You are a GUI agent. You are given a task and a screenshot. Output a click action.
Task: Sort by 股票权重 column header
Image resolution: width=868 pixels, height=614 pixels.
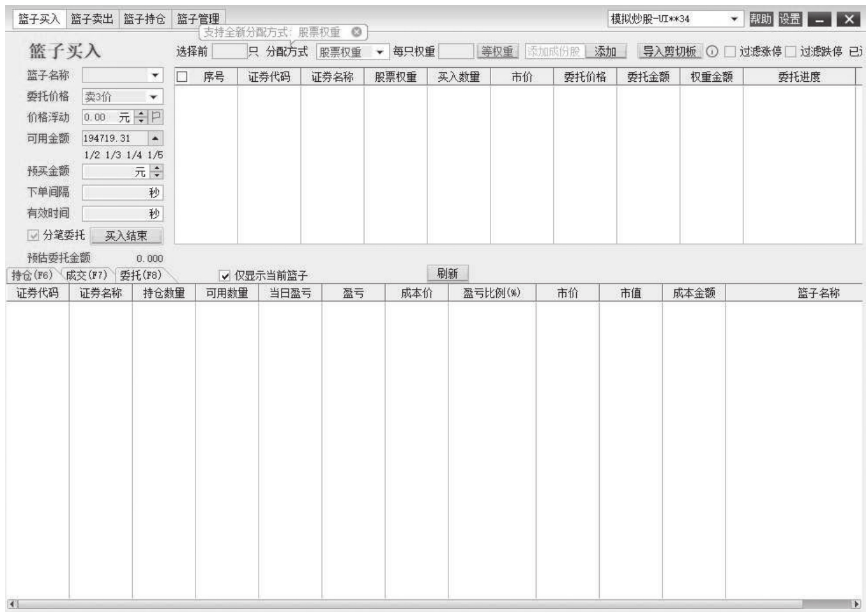tap(395, 77)
